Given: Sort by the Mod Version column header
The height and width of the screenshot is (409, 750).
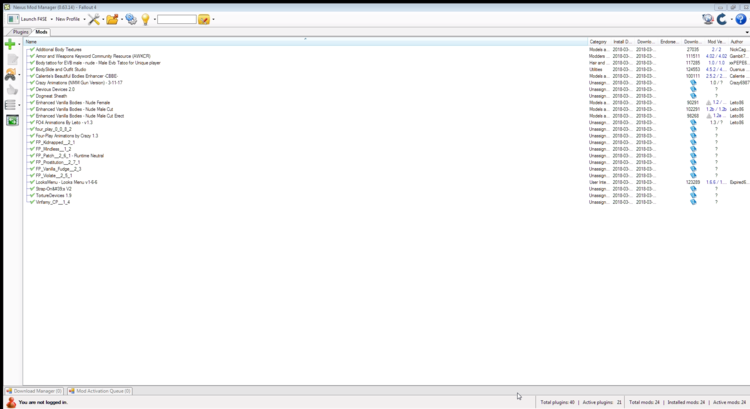Looking at the screenshot, I should [x=717, y=42].
